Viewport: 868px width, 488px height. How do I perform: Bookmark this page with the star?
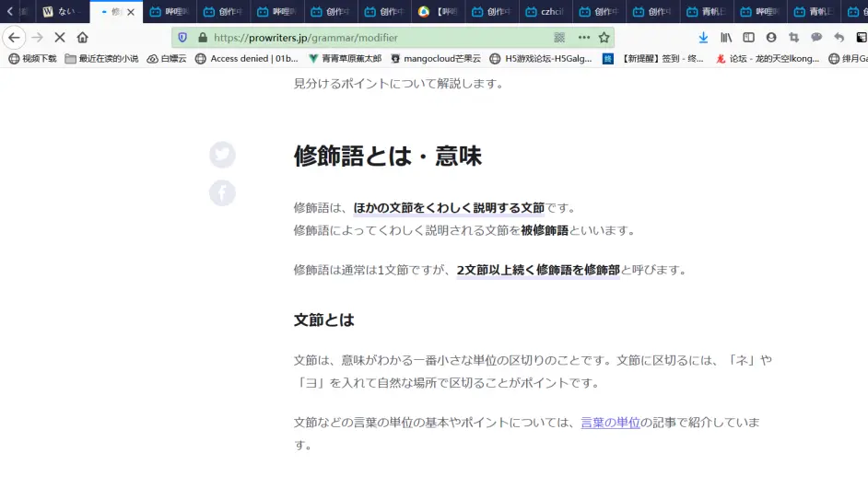pos(604,38)
